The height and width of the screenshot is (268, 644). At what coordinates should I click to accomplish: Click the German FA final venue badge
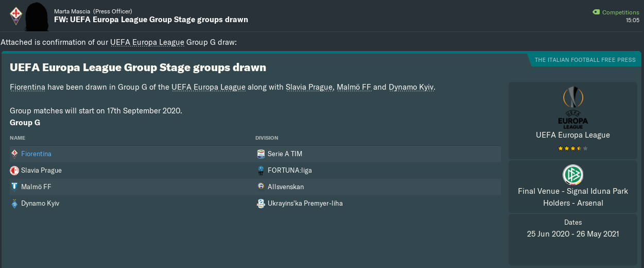(573, 175)
